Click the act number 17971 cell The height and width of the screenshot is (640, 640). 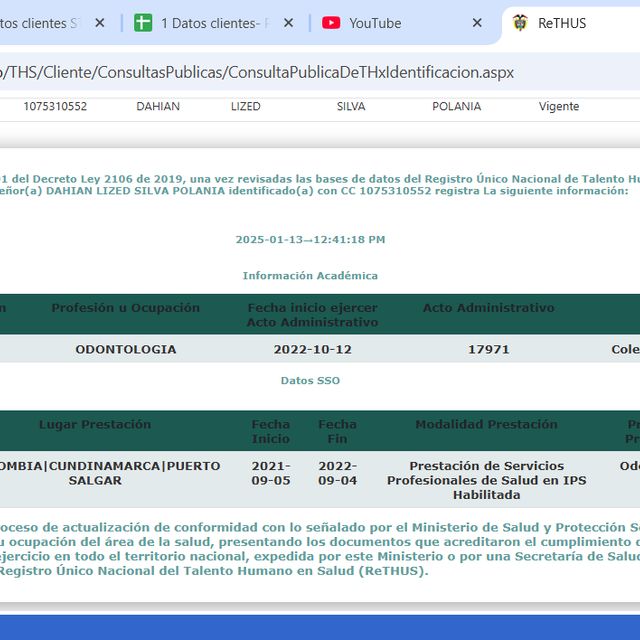point(489,349)
